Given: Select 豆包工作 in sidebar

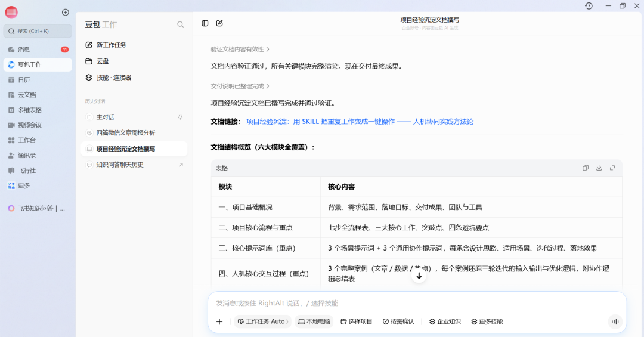Looking at the screenshot, I should tap(38, 64).
